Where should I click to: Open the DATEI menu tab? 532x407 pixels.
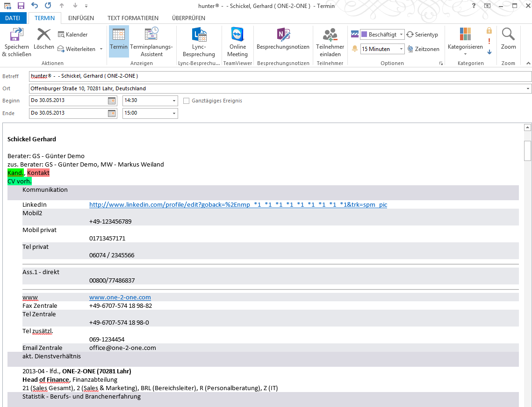coord(13,18)
